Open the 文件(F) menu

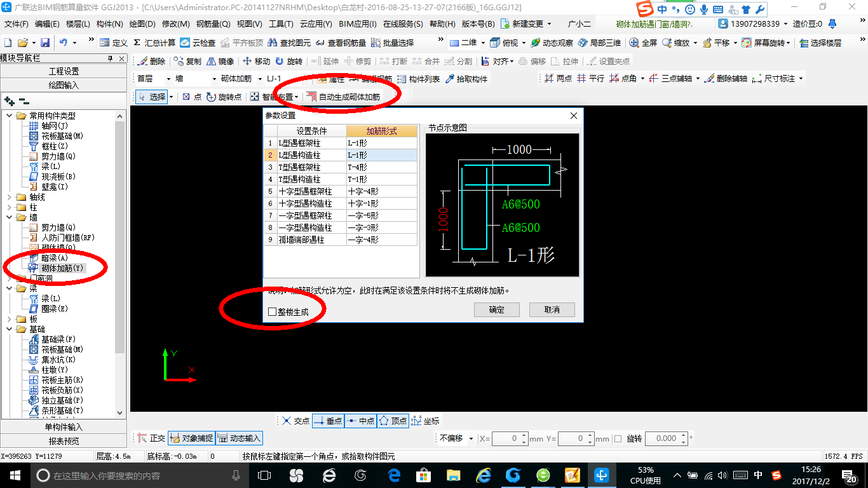coord(17,24)
